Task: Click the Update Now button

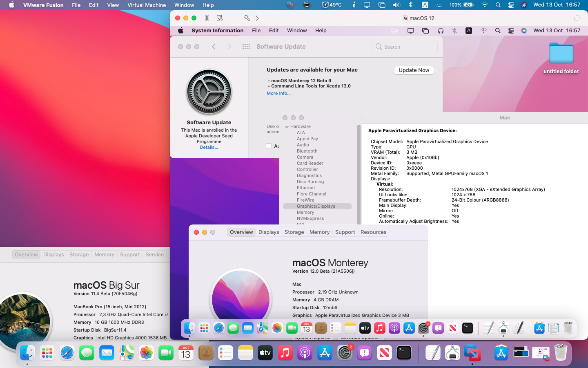Action: [414, 70]
